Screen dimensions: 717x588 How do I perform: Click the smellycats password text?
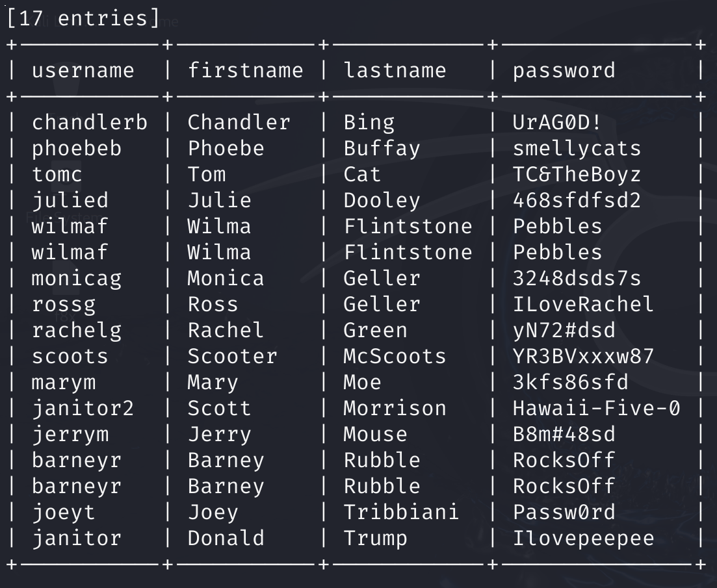(577, 149)
